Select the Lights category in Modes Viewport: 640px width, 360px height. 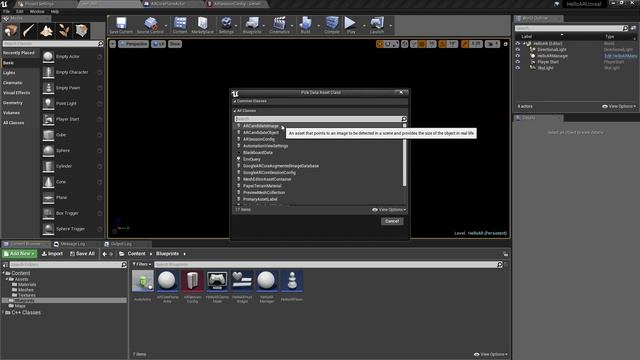(9, 73)
